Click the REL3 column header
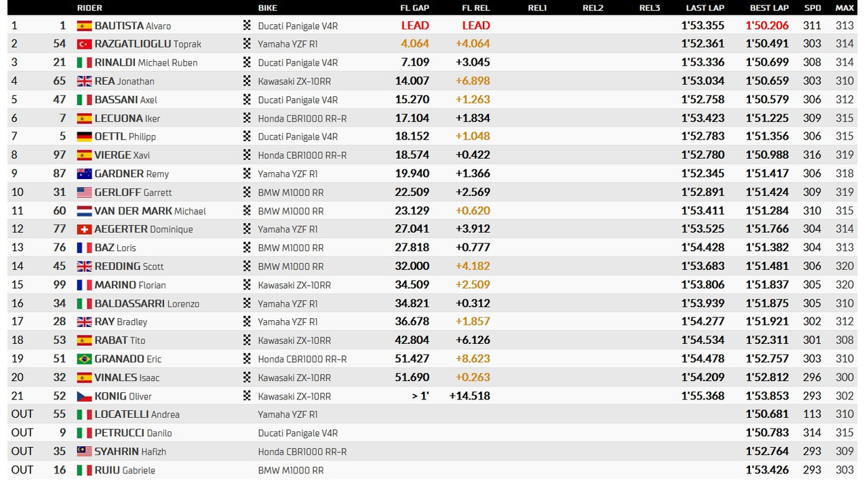The width and height of the screenshot is (868, 485). pos(650,8)
